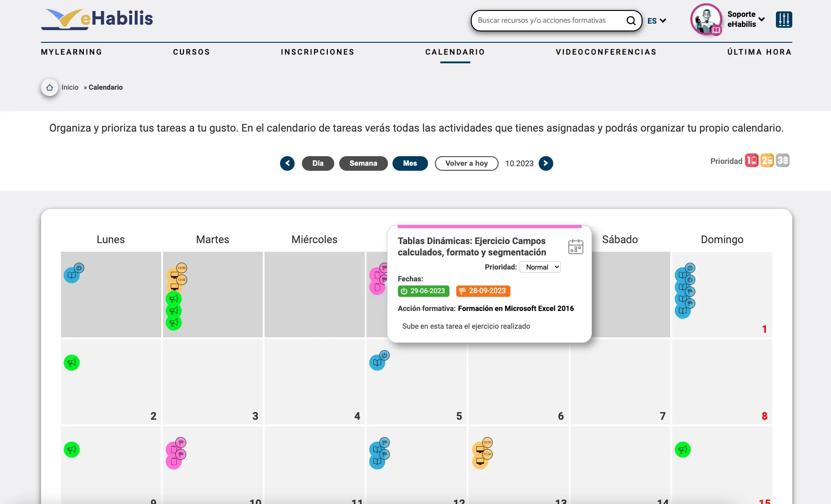Click the green 29-06-2023 start date badge
831x504 pixels.
pos(423,291)
